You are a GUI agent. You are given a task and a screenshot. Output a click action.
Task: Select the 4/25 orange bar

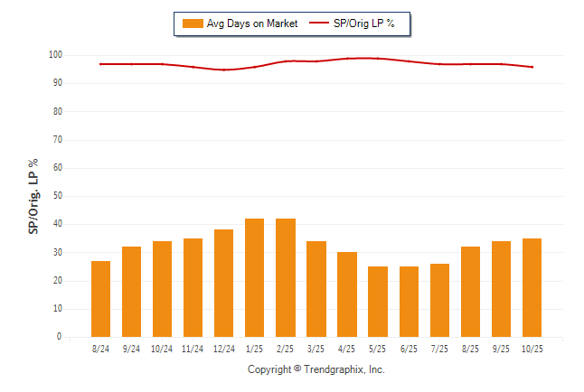pyautogui.click(x=347, y=294)
